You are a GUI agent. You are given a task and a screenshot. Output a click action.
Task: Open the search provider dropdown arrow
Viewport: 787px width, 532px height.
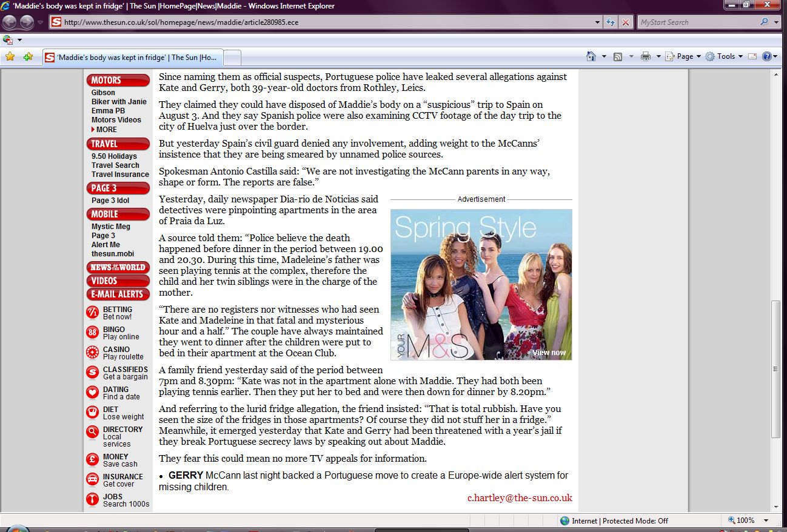[x=777, y=22]
